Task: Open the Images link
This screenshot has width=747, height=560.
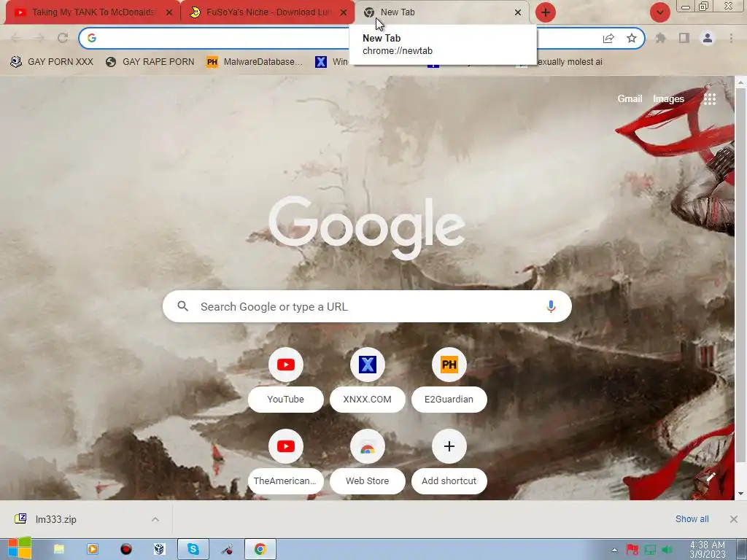Action: pos(668,98)
